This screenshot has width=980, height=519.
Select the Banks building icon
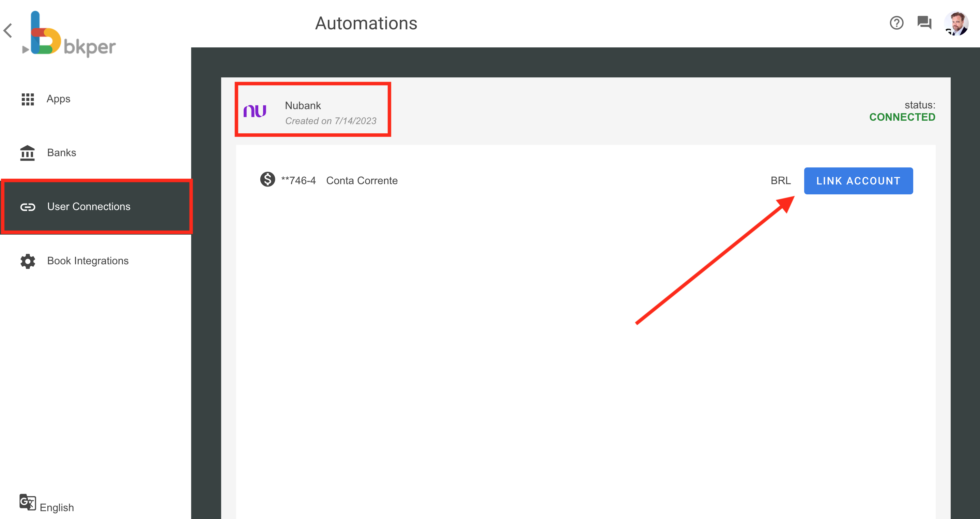27,152
